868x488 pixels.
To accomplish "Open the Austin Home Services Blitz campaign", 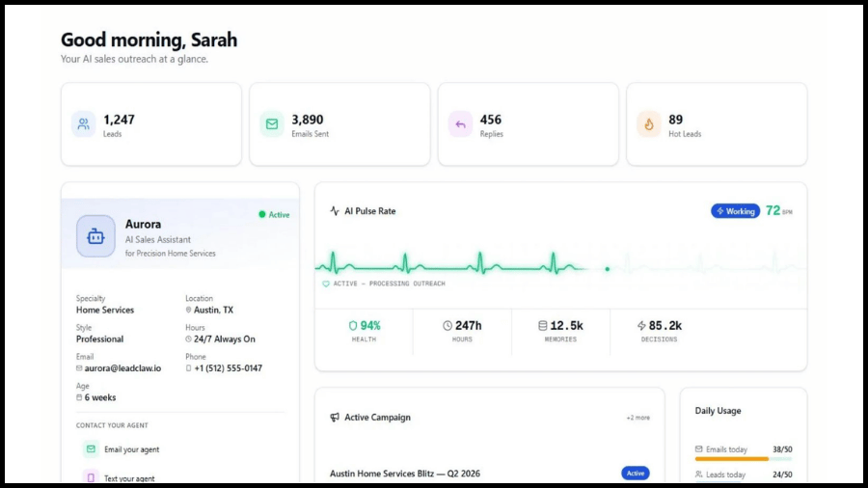I will click(405, 474).
